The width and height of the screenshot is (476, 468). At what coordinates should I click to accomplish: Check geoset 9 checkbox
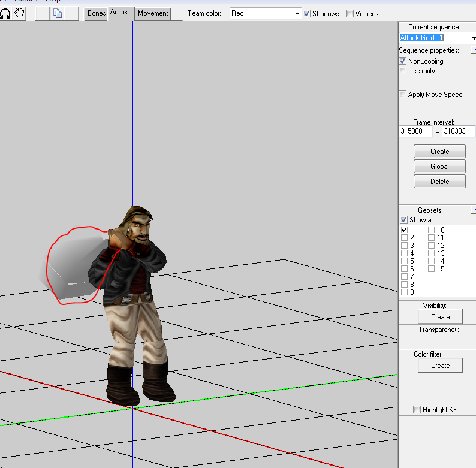[x=404, y=292]
